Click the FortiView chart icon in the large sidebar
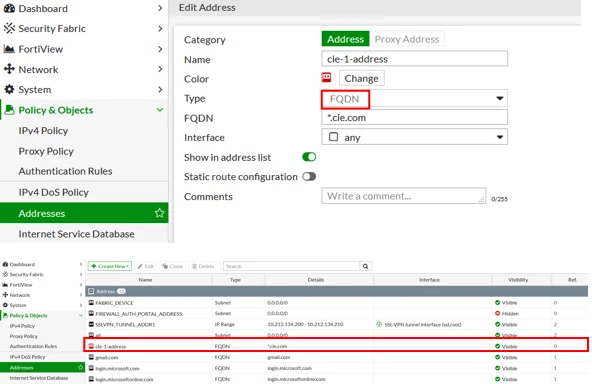Viewport: 592px width, 384px height. point(9,49)
